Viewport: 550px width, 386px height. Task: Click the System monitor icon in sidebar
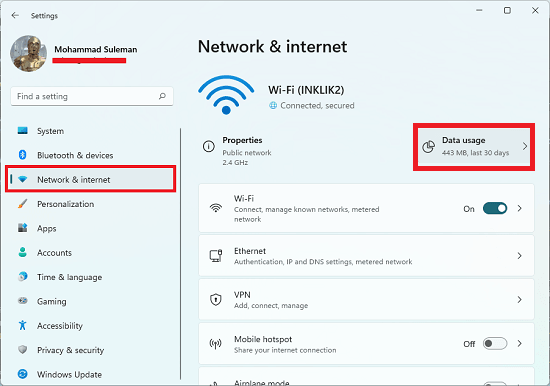click(22, 131)
